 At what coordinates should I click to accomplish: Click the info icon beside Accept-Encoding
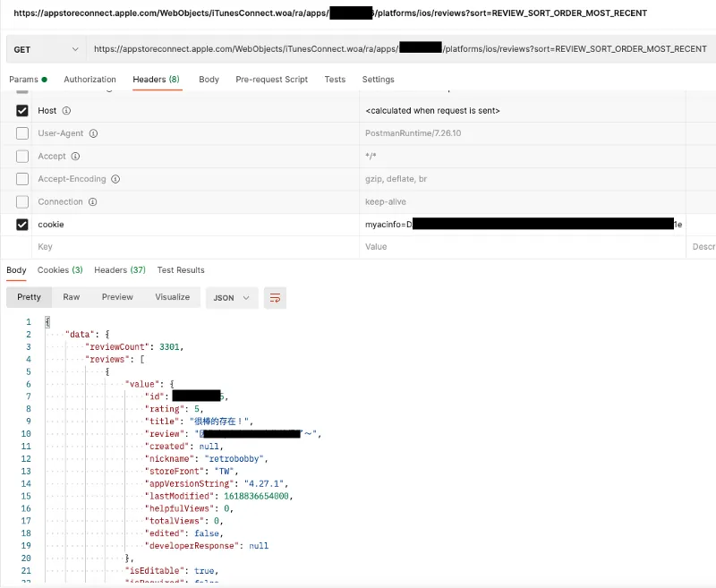(116, 179)
